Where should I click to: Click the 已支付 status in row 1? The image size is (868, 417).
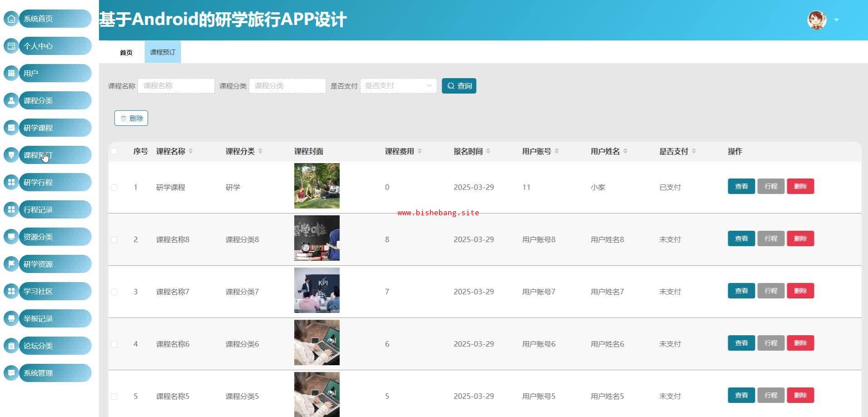[x=670, y=187]
